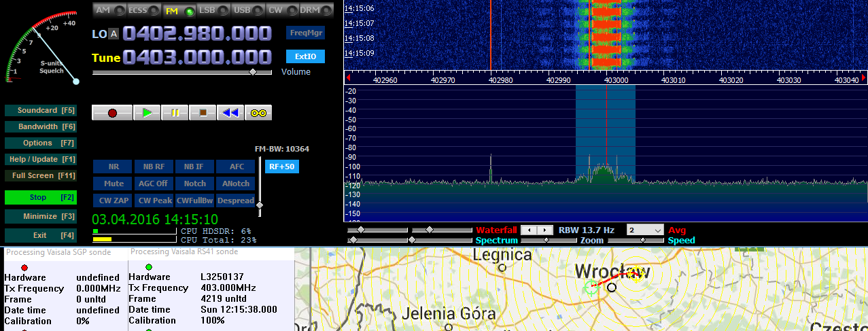The height and width of the screenshot is (331, 868).
Task: Click the Tune frequency display
Action: tap(197, 57)
